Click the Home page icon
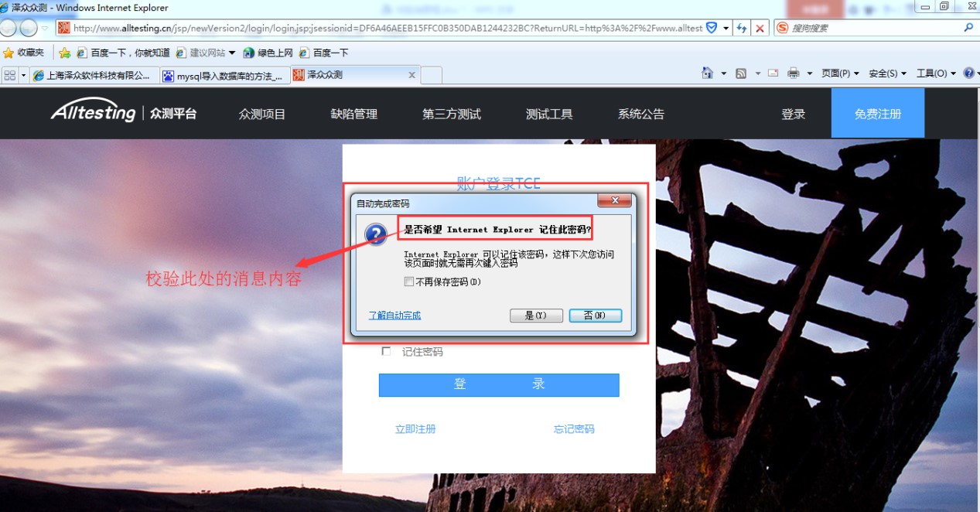The height and width of the screenshot is (512, 980). 707,73
